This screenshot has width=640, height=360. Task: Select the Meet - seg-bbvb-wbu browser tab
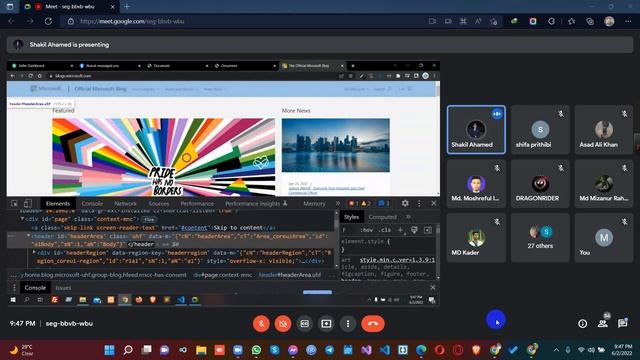pyautogui.click(x=69, y=7)
